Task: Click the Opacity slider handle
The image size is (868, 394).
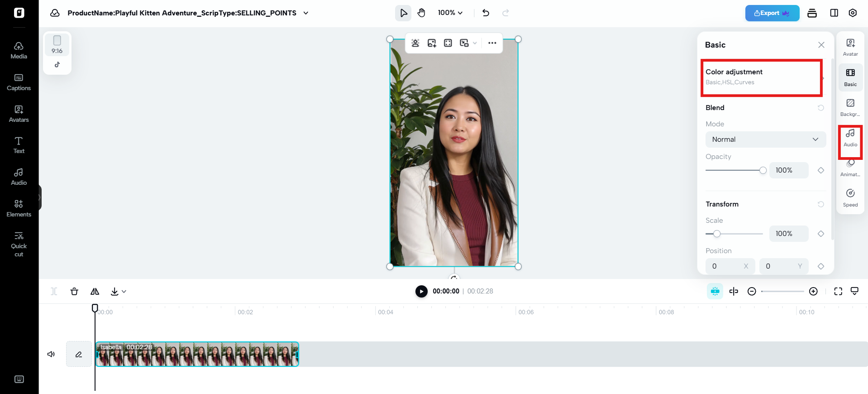Action: 763,170
